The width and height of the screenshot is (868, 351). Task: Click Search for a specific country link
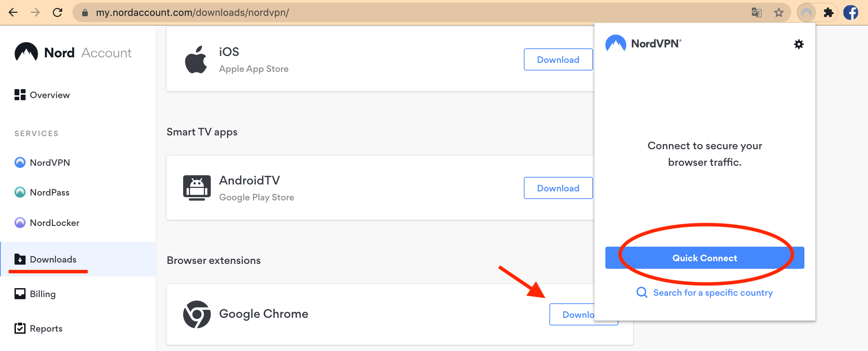[x=713, y=293]
